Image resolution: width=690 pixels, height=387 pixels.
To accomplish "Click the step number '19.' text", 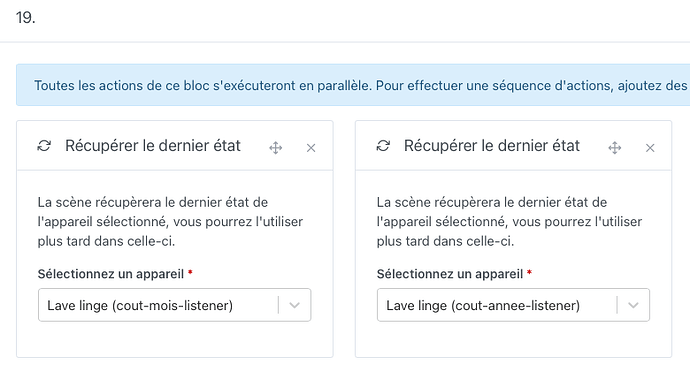I will (26, 18).
